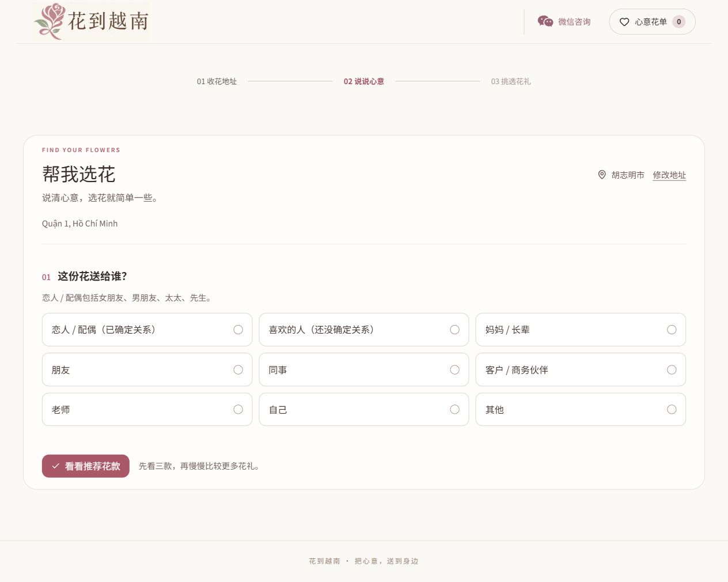Viewport: 728px width, 582px height.
Task: Click the location pin beside 胡志明市
Action: pos(602,175)
